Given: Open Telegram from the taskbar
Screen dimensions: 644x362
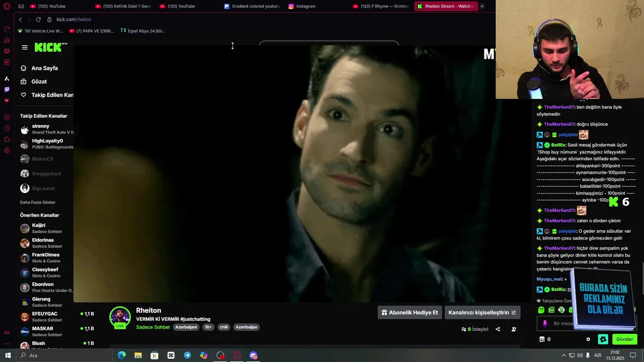Looking at the screenshot, I should click(187, 355).
